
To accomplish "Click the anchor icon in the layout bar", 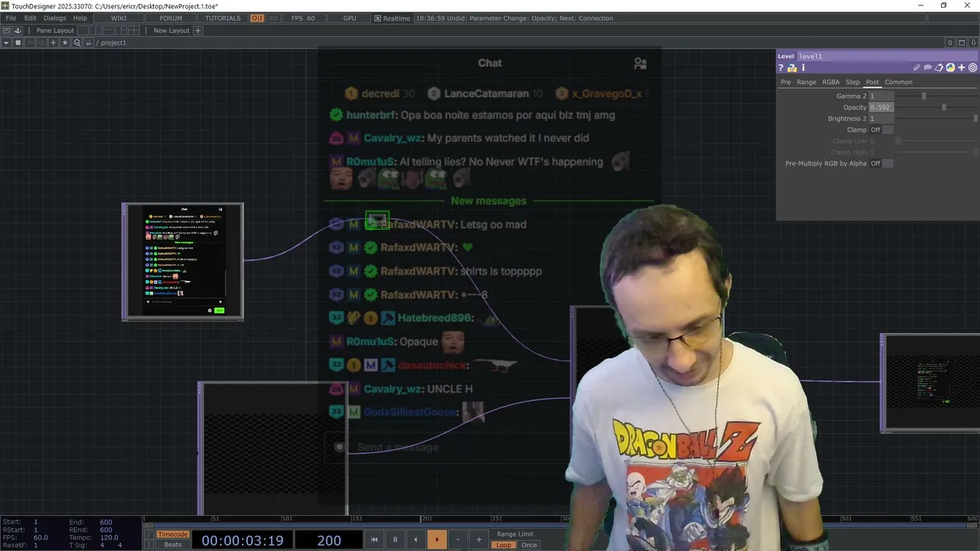I will tap(18, 31).
